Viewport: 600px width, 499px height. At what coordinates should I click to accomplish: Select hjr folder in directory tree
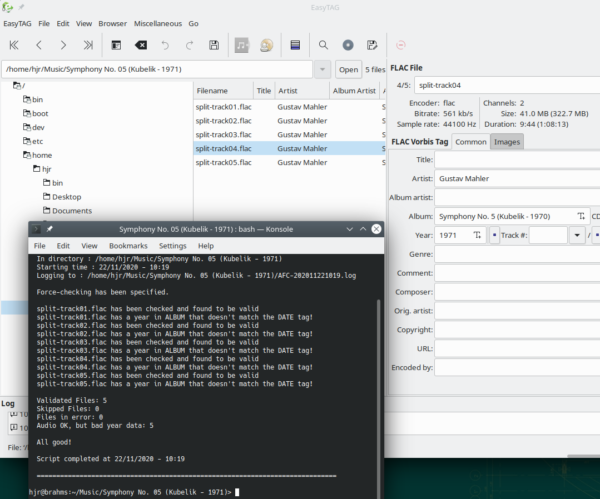[42, 169]
